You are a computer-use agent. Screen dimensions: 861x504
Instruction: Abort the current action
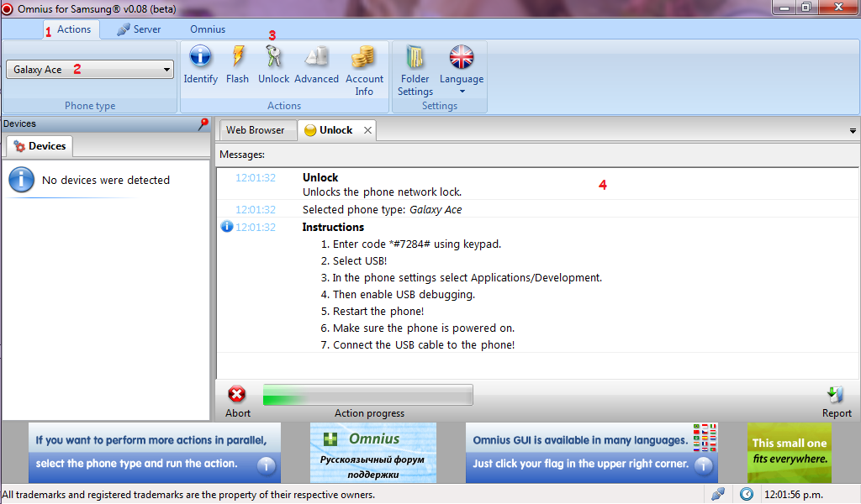click(237, 402)
